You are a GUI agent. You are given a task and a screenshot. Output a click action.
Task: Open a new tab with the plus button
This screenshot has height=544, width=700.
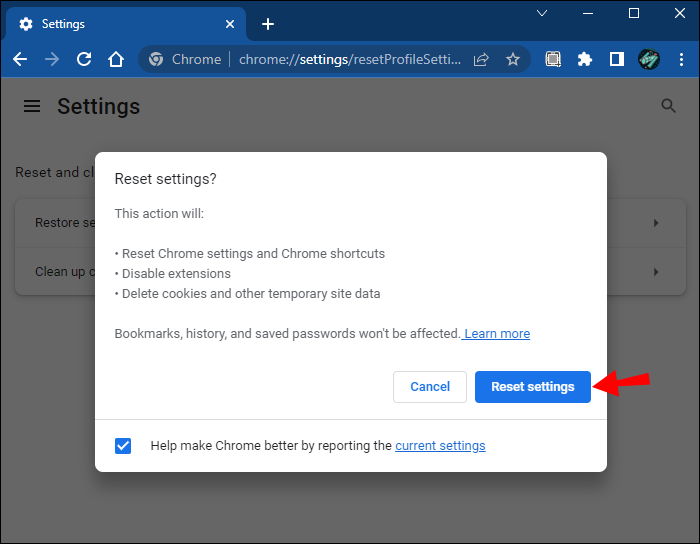tap(268, 24)
